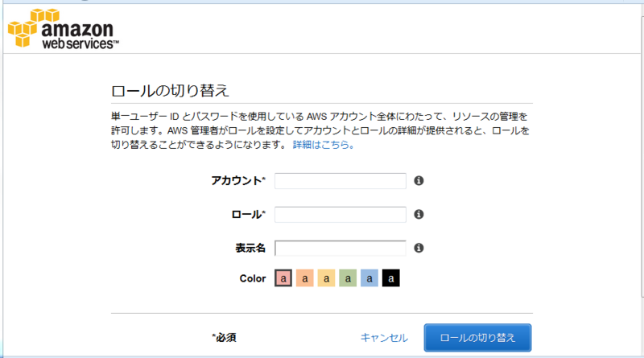Select the black color swatch
Viewport: 644px width, 358px height.
point(390,278)
